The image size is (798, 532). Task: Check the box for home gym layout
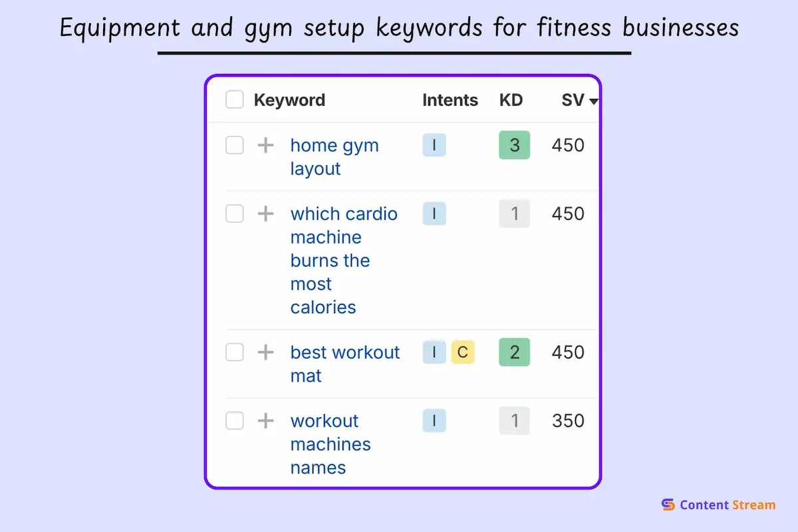click(x=235, y=145)
